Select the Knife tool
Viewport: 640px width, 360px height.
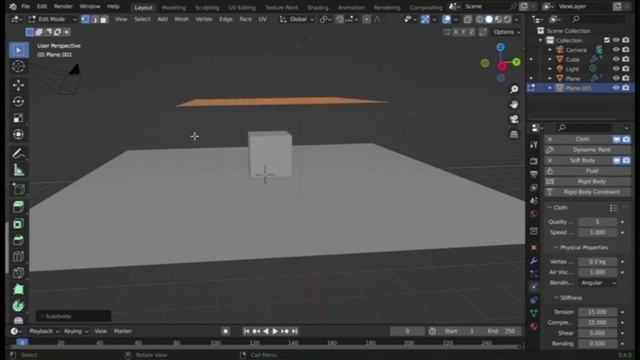tap(18, 273)
